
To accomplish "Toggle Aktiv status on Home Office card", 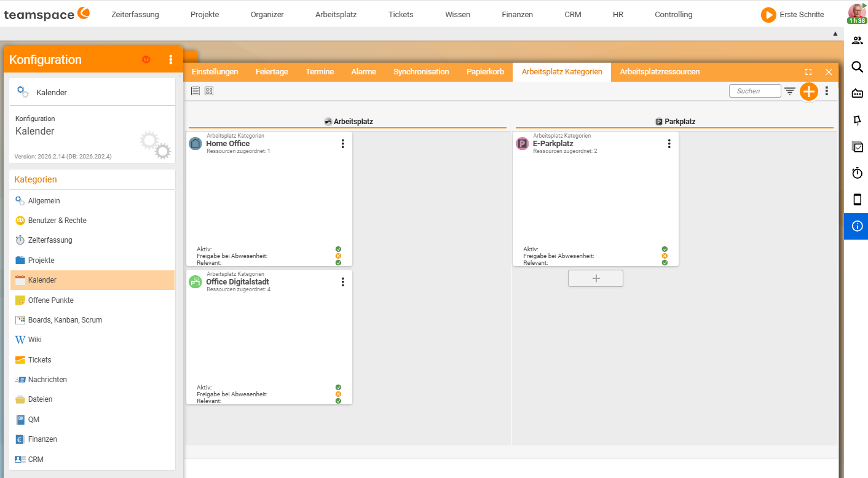I will pos(338,249).
